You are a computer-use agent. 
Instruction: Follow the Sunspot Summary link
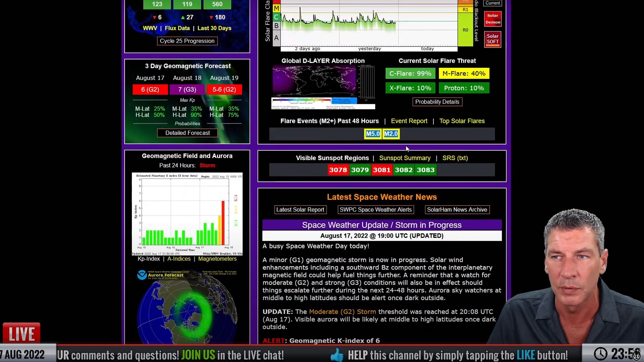[x=405, y=158]
